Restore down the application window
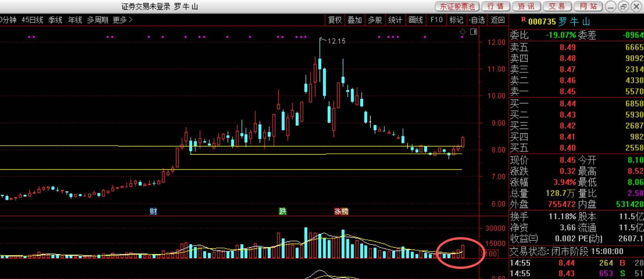The image size is (644, 279). tap(623, 6)
